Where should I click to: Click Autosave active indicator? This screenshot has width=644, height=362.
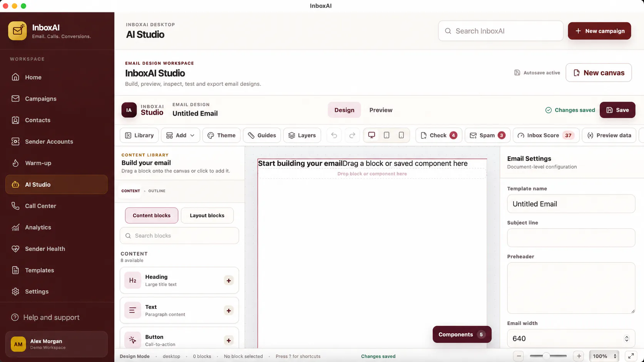pos(537,73)
